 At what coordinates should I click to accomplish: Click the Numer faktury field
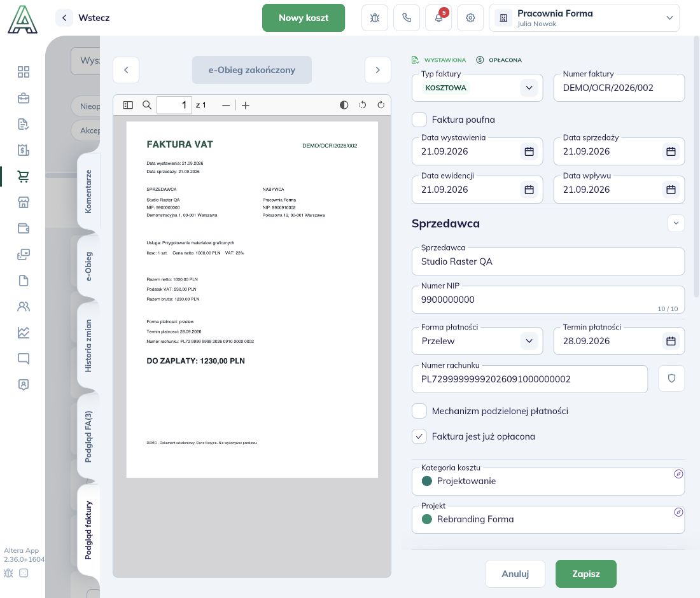coord(619,87)
